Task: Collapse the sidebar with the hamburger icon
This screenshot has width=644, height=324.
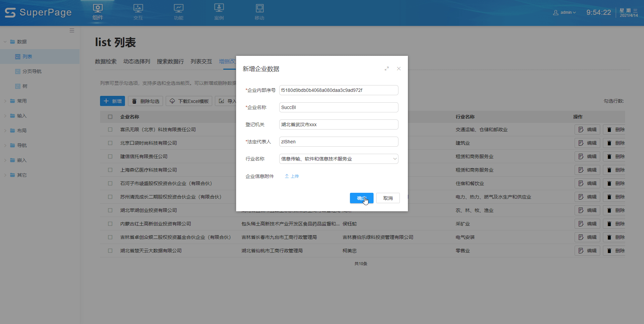Action: (72, 31)
